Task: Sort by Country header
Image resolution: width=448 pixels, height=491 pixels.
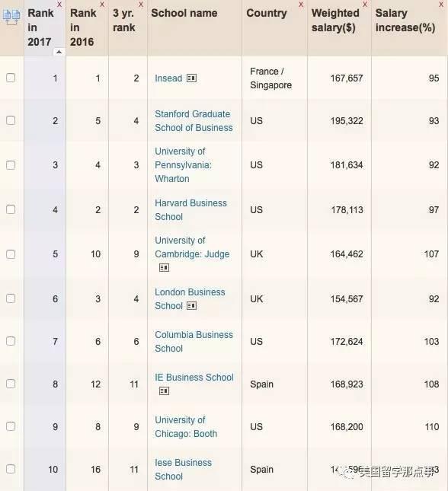Action: coord(267,13)
